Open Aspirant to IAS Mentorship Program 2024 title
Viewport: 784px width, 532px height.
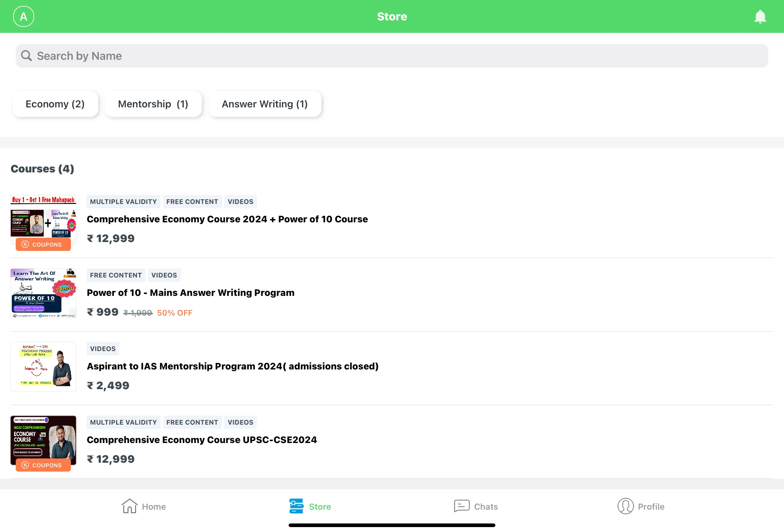pyautogui.click(x=232, y=366)
